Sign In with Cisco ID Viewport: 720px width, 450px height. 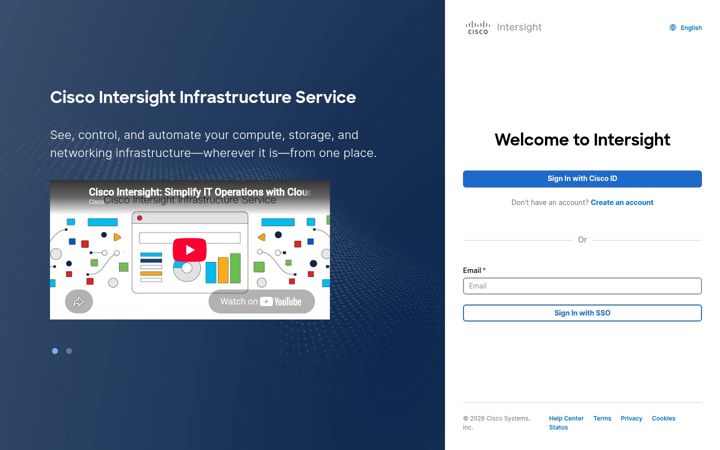click(x=582, y=179)
